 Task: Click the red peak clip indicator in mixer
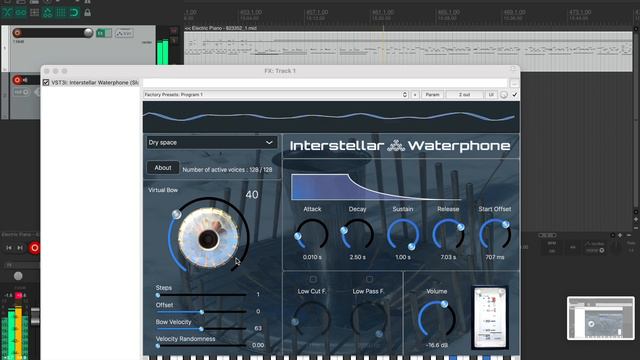click(x=19, y=295)
